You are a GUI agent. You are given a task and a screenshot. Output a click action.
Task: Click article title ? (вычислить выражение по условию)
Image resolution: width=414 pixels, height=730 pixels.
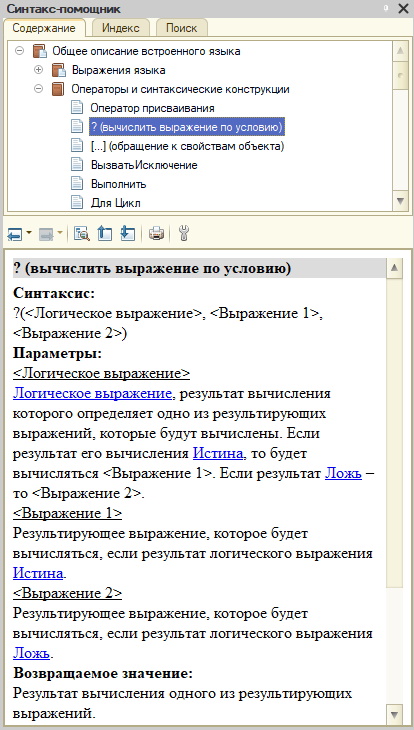click(x=152, y=269)
